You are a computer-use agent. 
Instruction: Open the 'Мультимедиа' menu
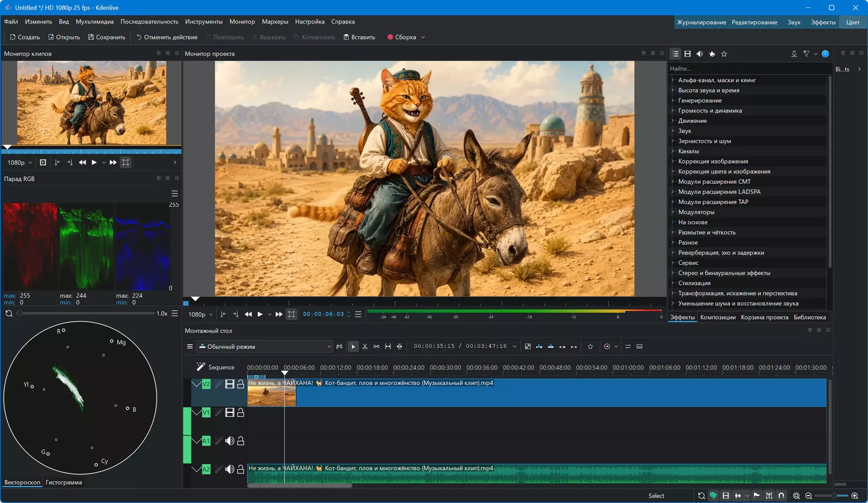pyautogui.click(x=95, y=22)
